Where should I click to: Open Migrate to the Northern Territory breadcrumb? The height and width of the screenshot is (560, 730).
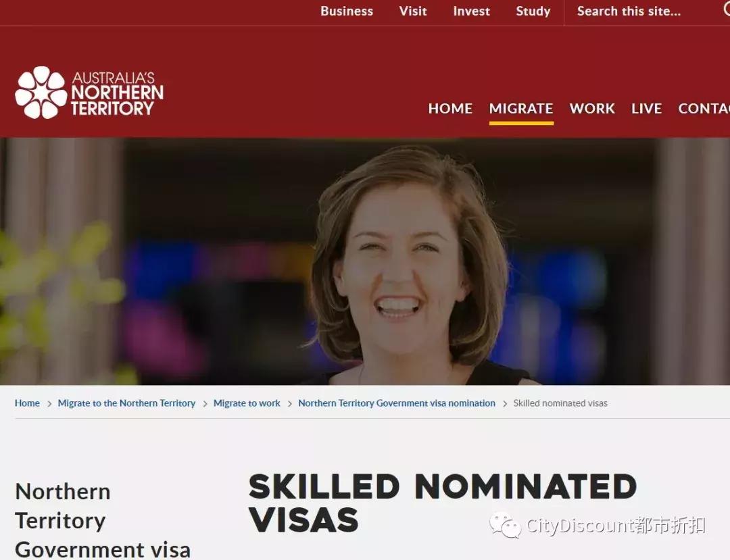(126, 403)
